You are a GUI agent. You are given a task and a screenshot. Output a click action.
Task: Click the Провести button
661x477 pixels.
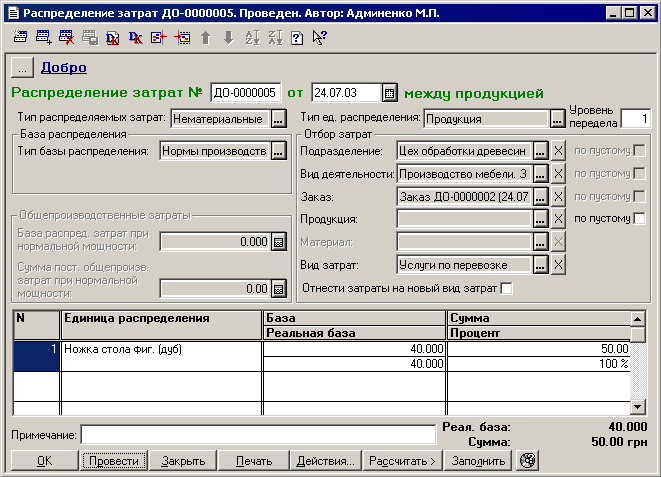(x=114, y=461)
